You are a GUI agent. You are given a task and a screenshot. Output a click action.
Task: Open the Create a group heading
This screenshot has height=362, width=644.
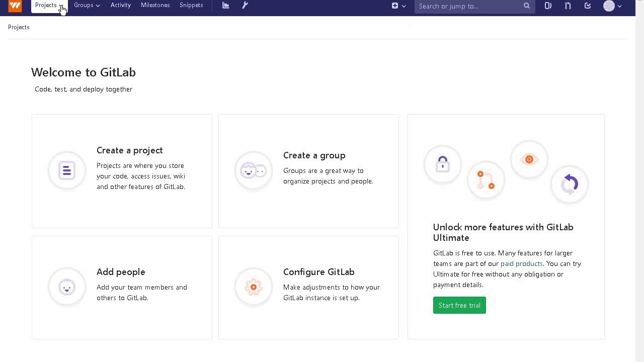(x=314, y=155)
